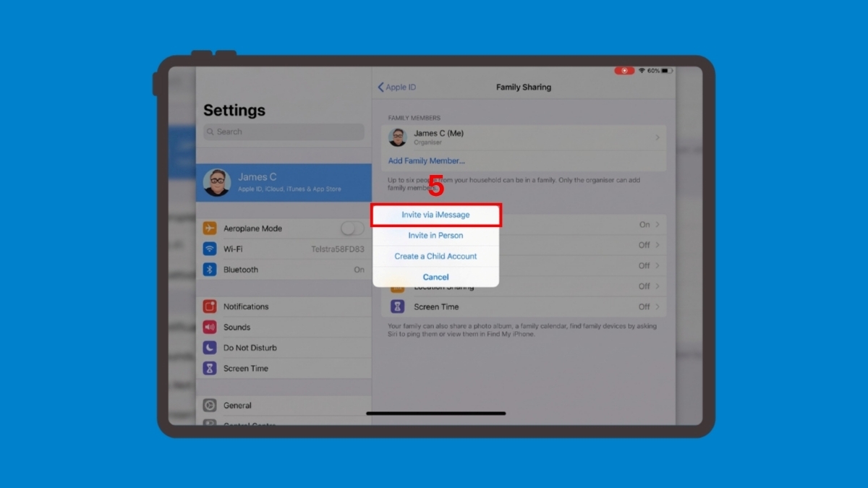The height and width of the screenshot is (488, 868).
Task: Click the Aeroplane Mode icon
Action: (210, 228)
